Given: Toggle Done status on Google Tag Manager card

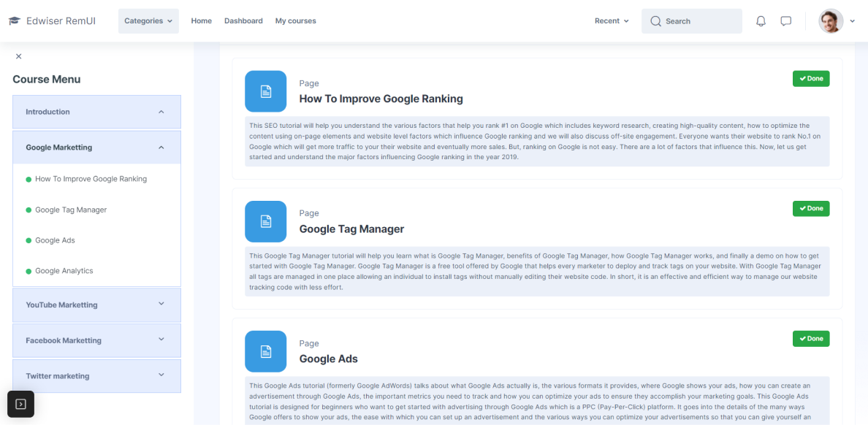Looking at the screenshot, I should click(x=811, y=209).
